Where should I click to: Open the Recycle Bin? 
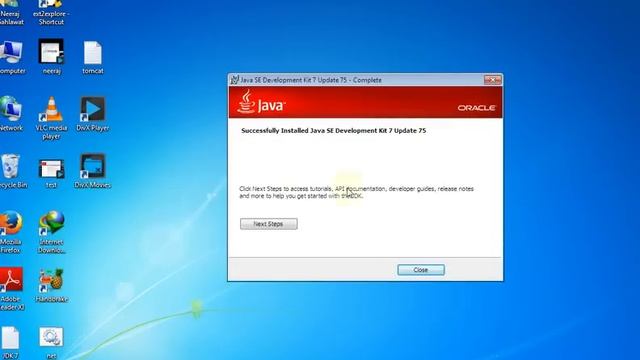pos(12,171)
